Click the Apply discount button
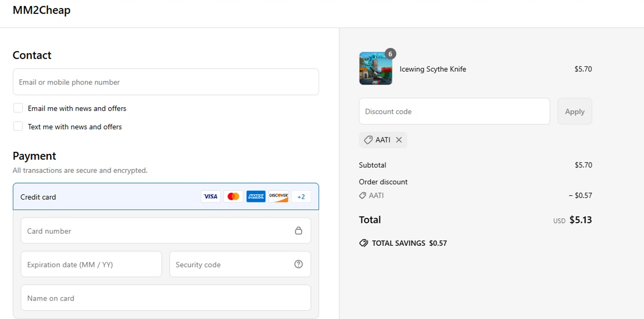 pos(574,111)
